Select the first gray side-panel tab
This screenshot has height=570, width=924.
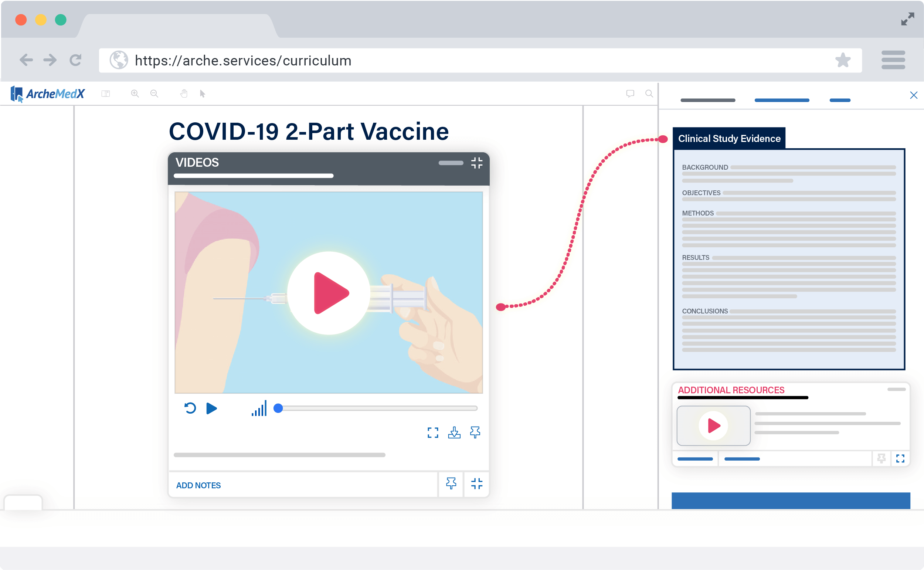click(708, 100)
